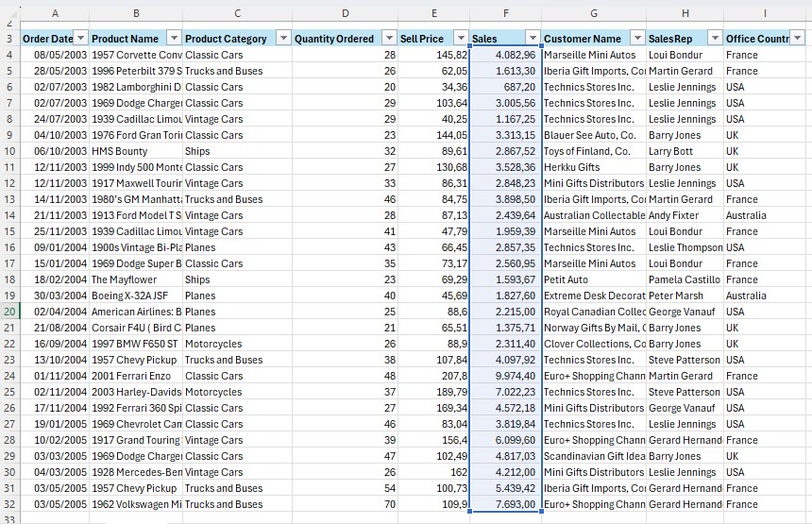Select the Pamela Castillo SalesRep cell

(684, 279)
